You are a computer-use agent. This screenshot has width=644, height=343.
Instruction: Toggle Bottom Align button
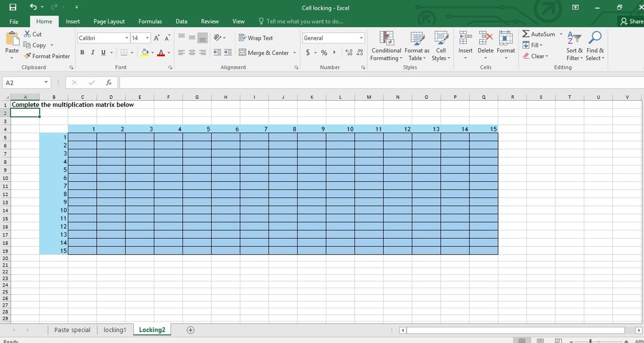click(x=202, y=38)
